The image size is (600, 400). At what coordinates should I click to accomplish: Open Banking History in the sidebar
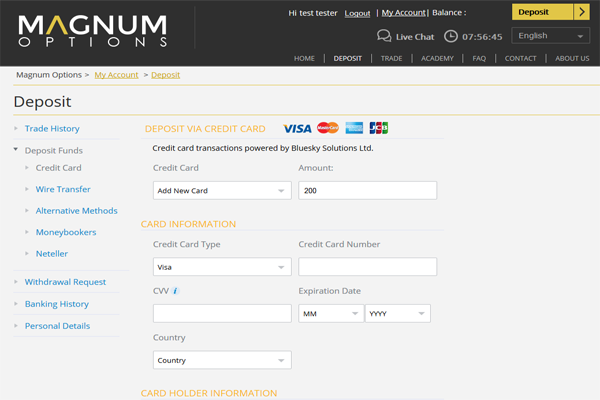point(57,304)
